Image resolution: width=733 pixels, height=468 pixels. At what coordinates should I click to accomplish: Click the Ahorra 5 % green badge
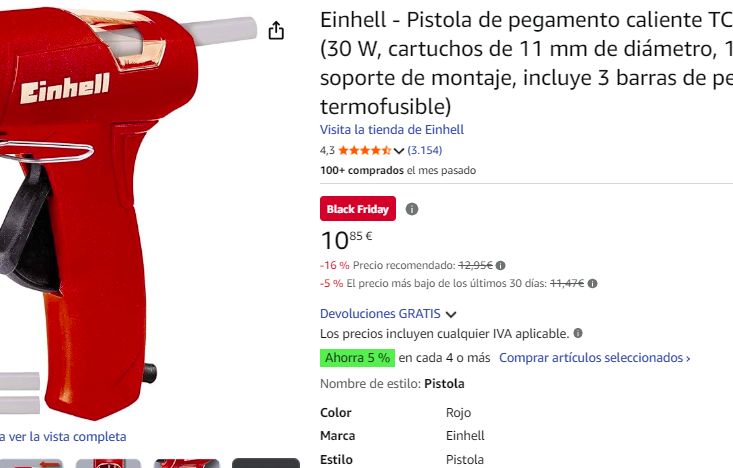coord(358,358)
